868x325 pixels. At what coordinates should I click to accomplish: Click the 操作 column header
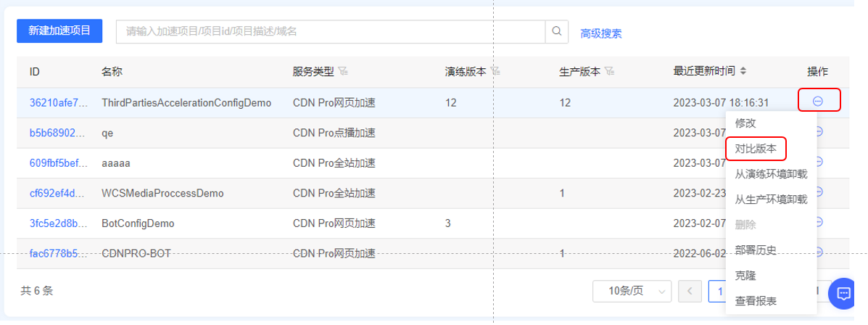click(818, 71)
